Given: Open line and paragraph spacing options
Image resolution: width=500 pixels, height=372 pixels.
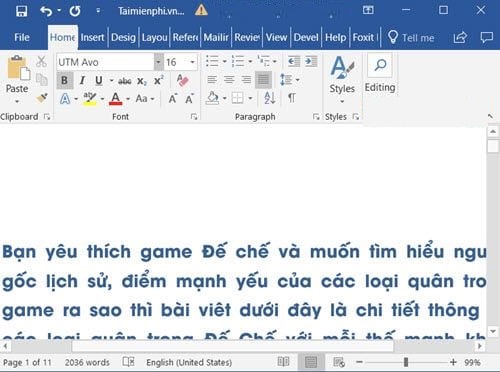Looking at the screenshot, I should (289, 80).
